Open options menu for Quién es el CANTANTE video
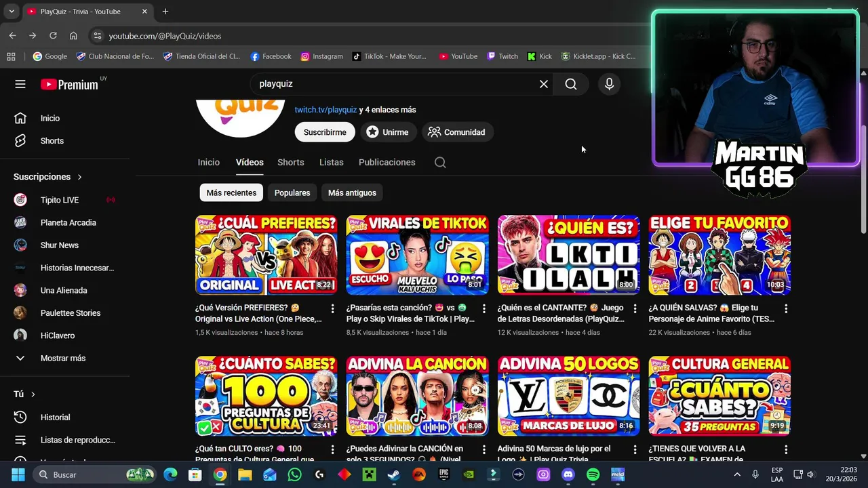868x488 pixels. pyautogui.click(x=635, y=308)
